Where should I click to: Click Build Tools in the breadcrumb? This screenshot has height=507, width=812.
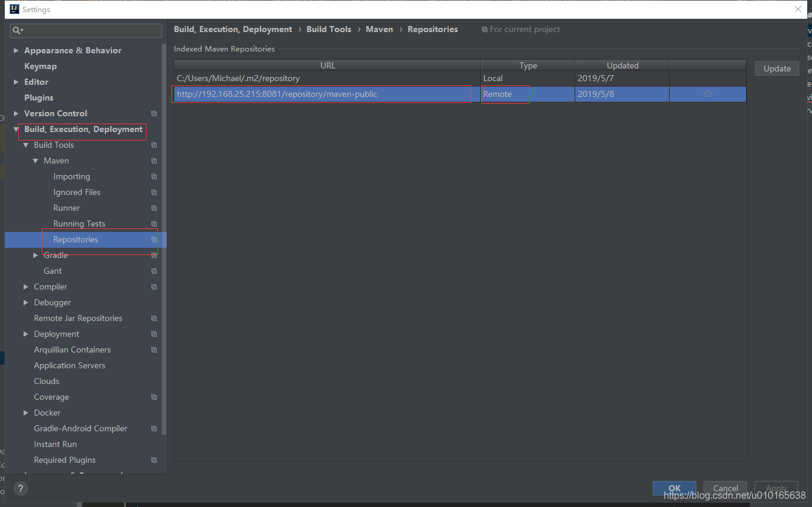point(329,29)
